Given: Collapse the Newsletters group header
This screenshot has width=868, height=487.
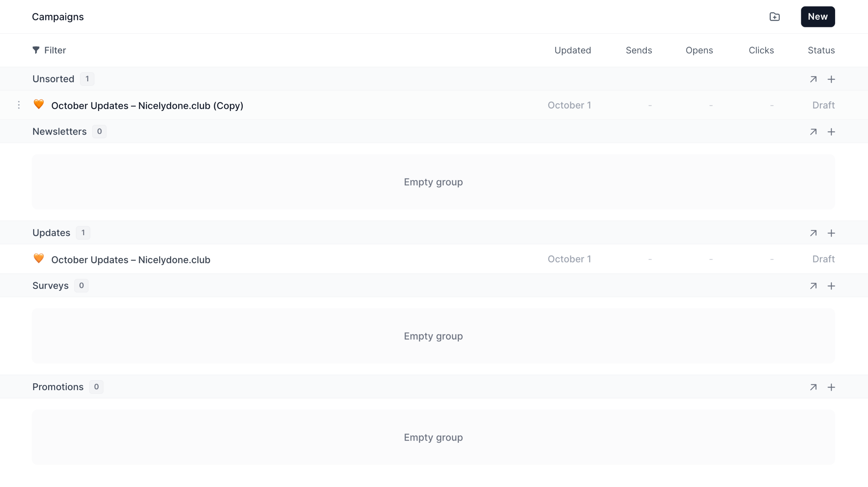Looking at the screenshot, I should point(60,131).
